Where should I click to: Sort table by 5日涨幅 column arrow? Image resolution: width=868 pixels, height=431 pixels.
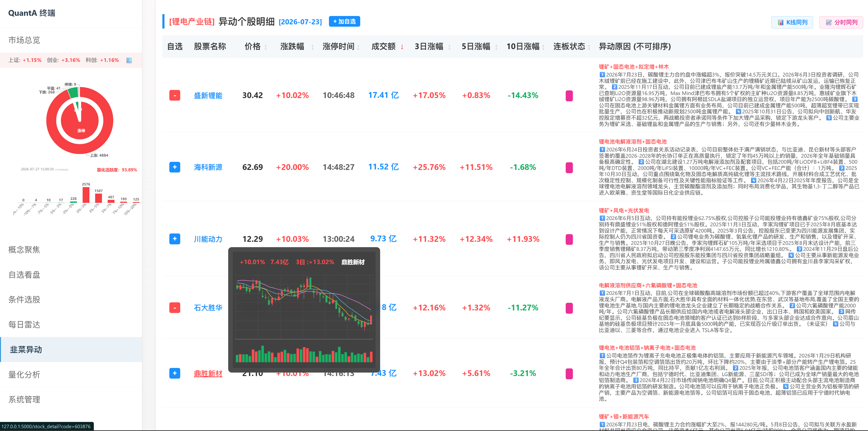[496, 47]
